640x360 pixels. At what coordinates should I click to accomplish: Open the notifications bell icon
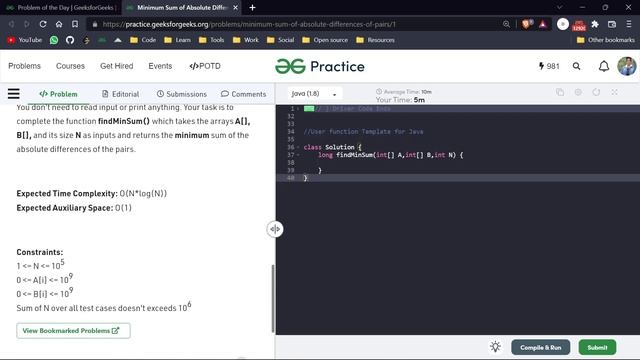[604, 66]
